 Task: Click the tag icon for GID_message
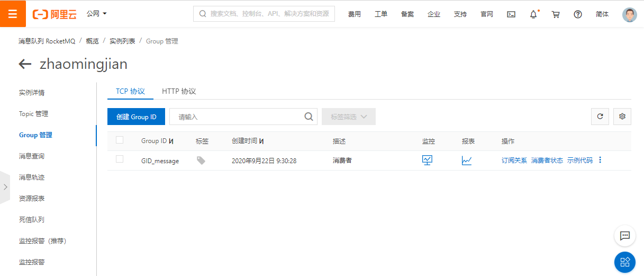pyautogui.click(x=201, y=161)
